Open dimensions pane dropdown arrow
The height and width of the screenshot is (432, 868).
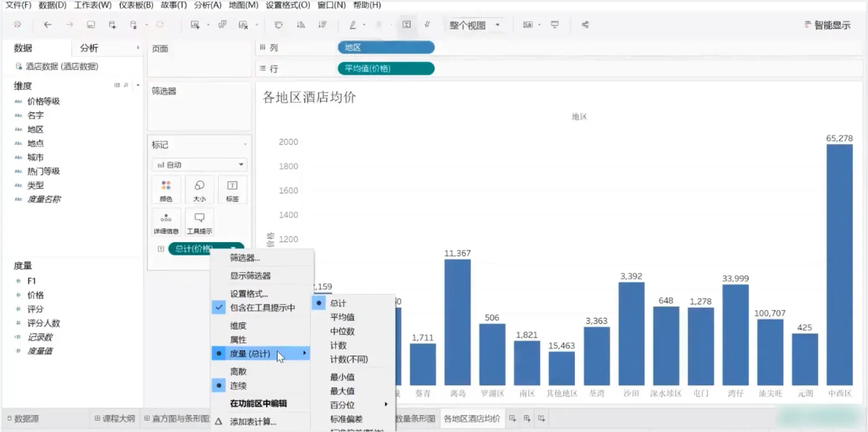coord(138,85)
